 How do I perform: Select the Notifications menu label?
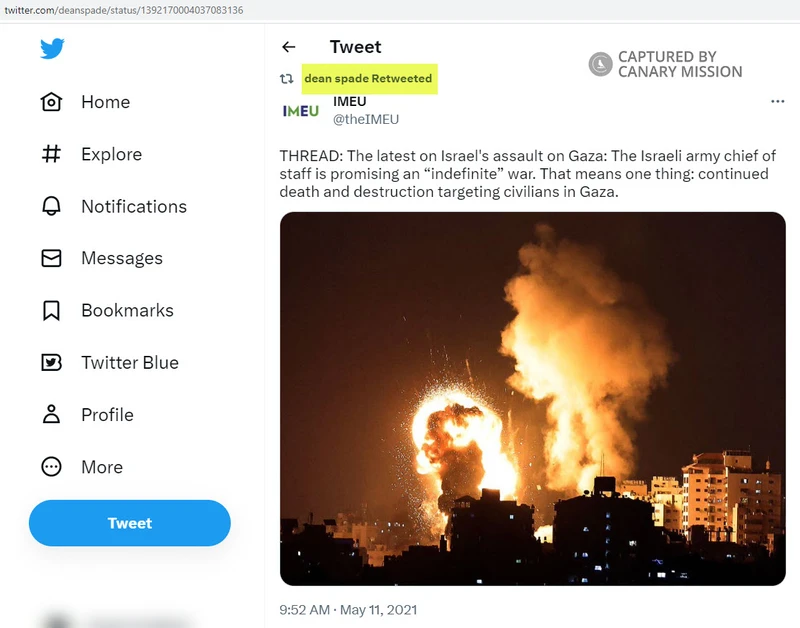[x=134, y=207]
